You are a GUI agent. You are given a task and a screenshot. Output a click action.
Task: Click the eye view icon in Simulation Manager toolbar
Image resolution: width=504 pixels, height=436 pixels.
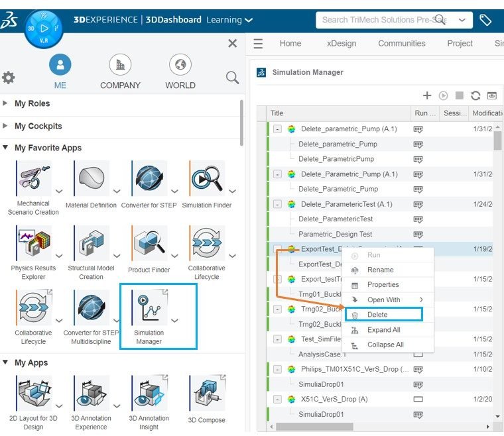[x=492, y=95]
